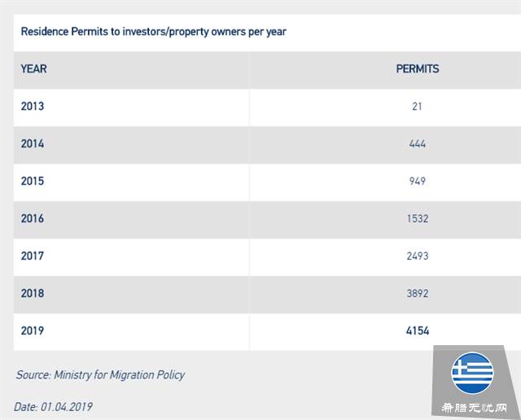This screenshot has width=521, height=420.
Task: Select the 2019 year cell
Action: pos(33,331)
